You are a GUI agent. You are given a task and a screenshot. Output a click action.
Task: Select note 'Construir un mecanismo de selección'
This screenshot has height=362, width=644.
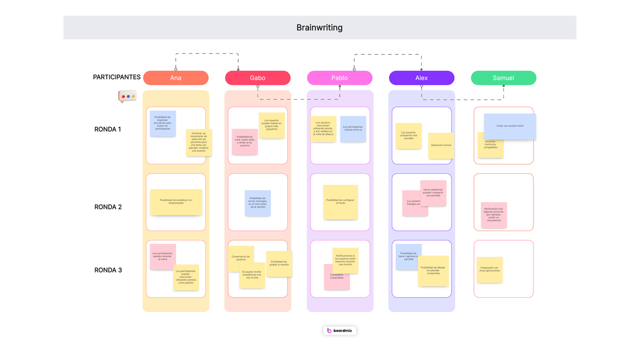tap(199, 143)
